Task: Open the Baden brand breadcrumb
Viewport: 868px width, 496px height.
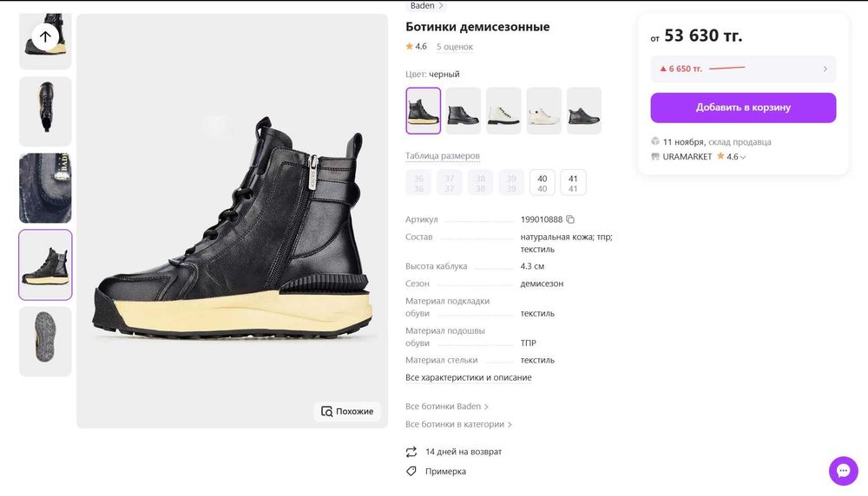Action: pos(424,5)
